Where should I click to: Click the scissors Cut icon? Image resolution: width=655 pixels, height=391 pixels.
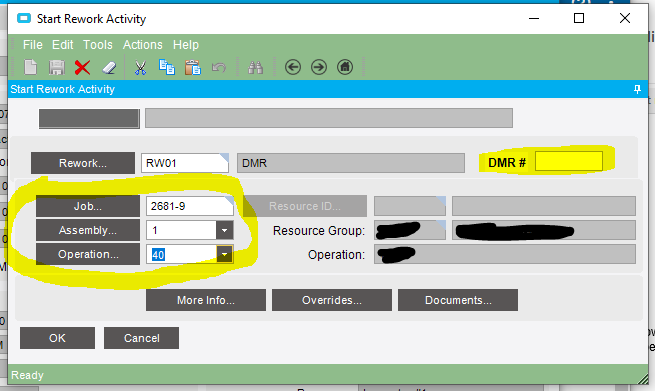(x=140, y=68)
